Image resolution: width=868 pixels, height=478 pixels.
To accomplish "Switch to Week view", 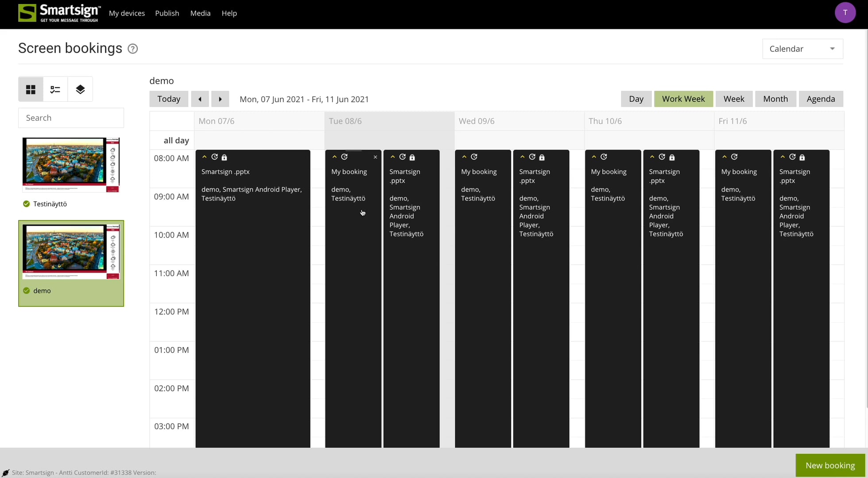I will coord(734,99).
